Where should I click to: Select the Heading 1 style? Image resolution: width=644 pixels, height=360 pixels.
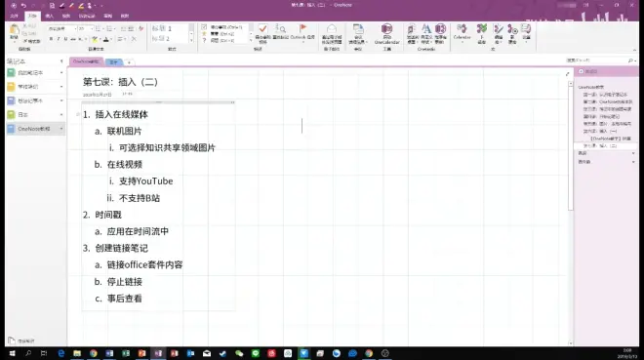pyautogui.click(x=170, y=28)
